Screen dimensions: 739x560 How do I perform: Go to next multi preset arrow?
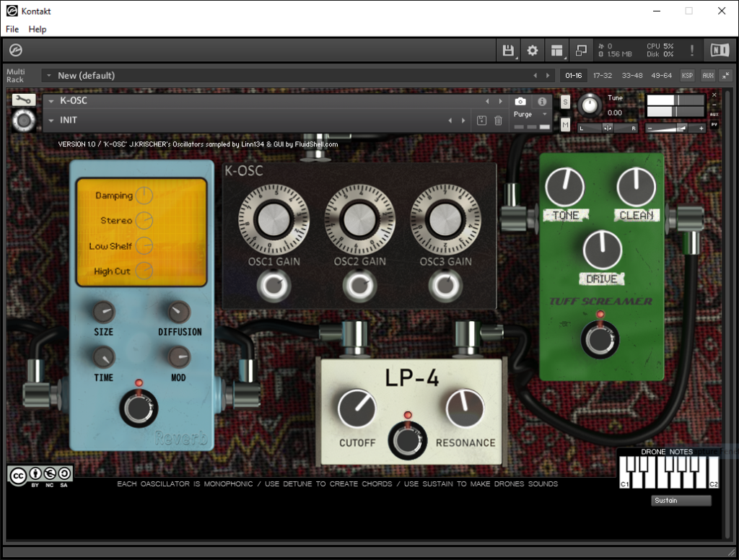(548, 76)
